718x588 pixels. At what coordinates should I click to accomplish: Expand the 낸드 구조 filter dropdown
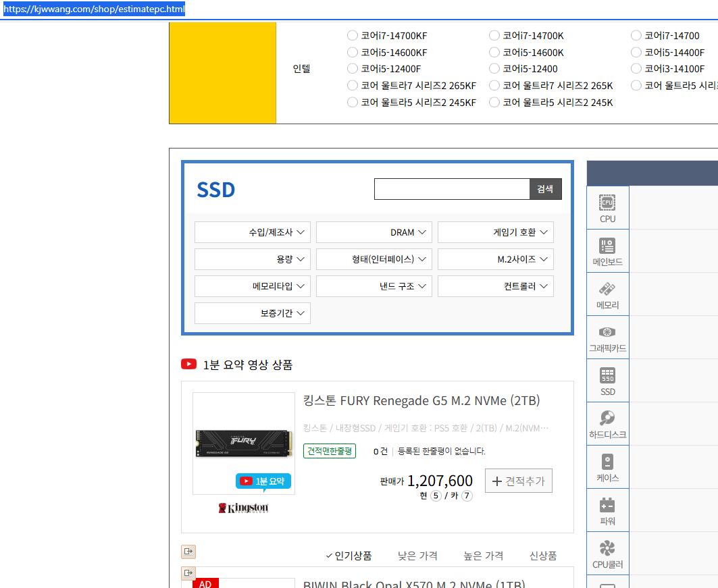374,286
